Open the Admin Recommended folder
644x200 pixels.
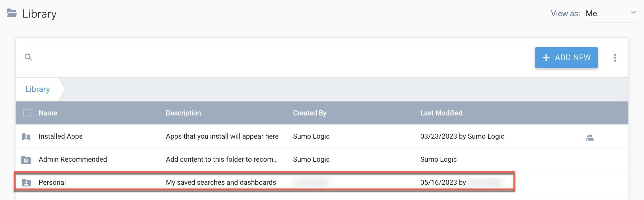[73, 159]
